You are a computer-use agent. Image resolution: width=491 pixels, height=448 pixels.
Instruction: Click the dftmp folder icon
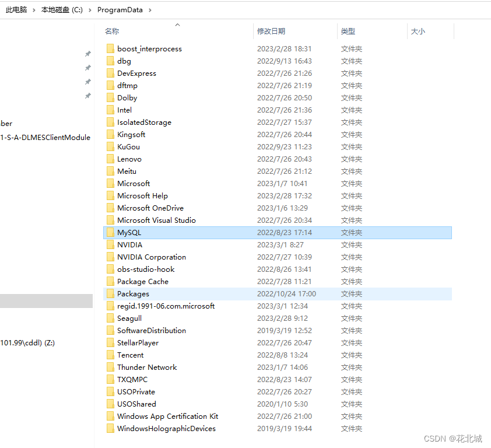110,85
